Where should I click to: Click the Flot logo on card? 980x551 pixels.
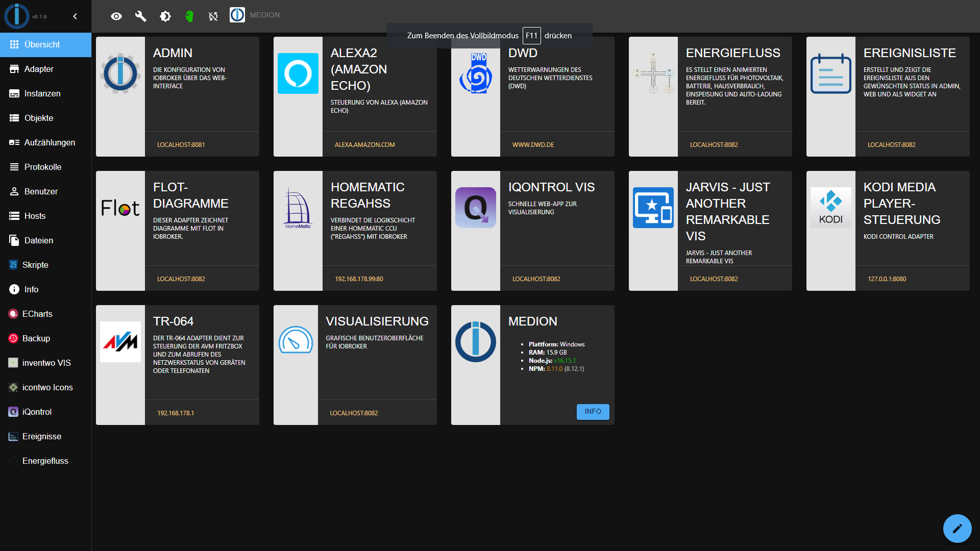[x=120, y=208]
